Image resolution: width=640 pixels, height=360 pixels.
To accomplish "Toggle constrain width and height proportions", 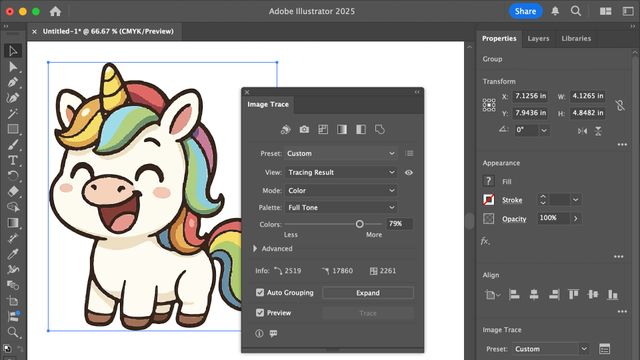I will tap(620, 105).
